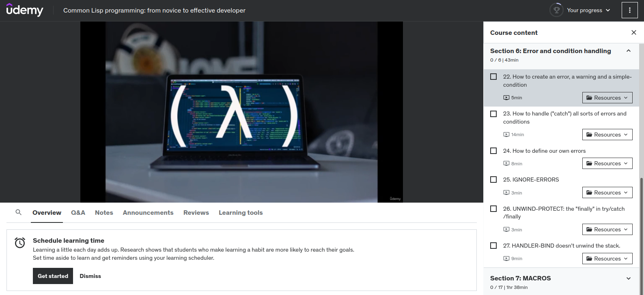Collapse Section 6 Error and condition handling
The height and width of the screenshot is (295, 644).
click(x=628, y=51)
